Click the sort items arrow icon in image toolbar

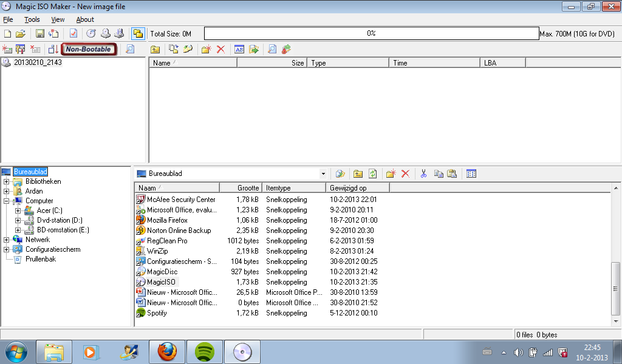pos(53,49)
